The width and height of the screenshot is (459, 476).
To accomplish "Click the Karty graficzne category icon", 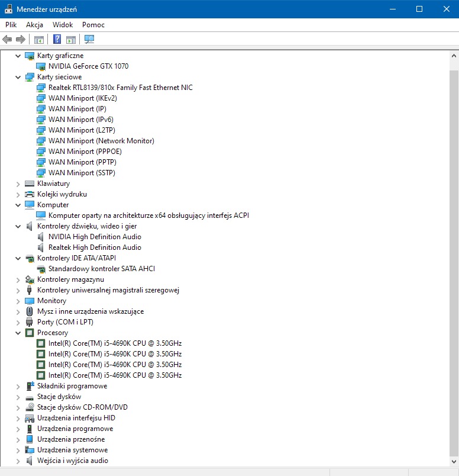I will [30, 56].
